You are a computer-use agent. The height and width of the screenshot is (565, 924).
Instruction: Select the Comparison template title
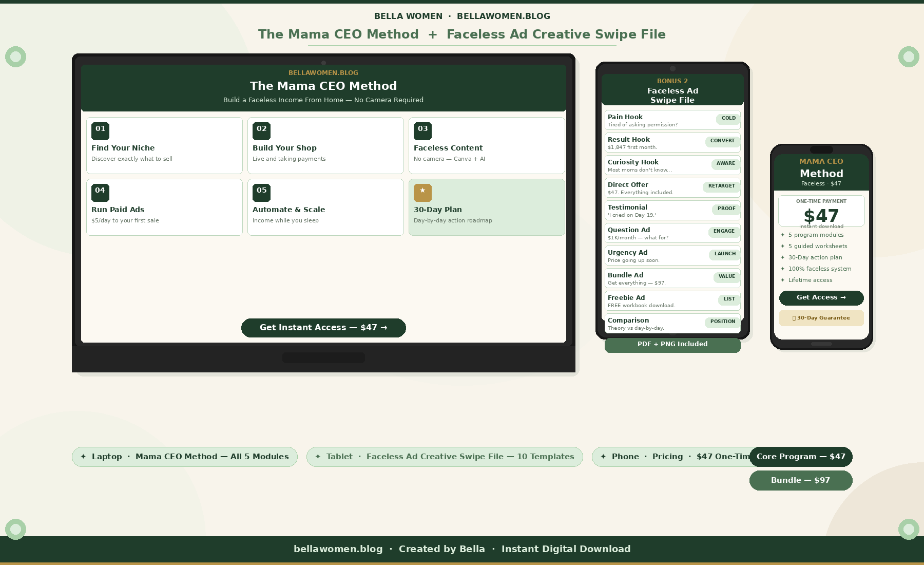pos(628,321)
